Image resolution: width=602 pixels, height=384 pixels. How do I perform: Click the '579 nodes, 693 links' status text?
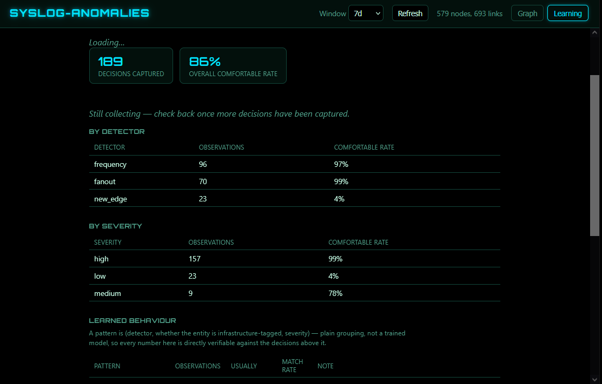pyautogui.click(x=469, y=13)
